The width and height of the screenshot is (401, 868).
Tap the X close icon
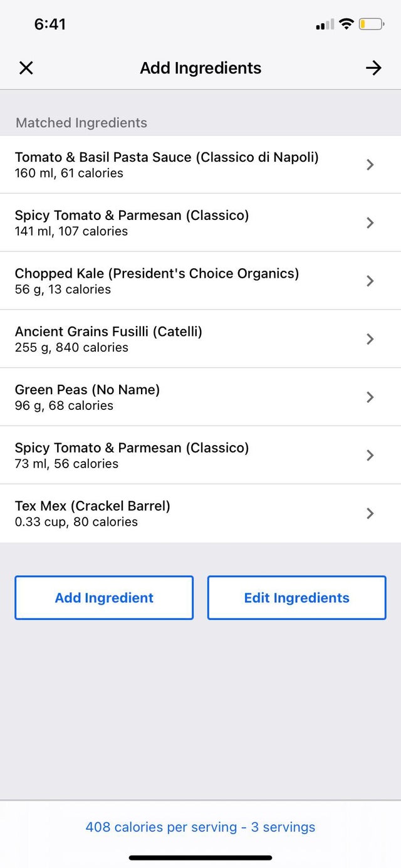tap(26, 68)
